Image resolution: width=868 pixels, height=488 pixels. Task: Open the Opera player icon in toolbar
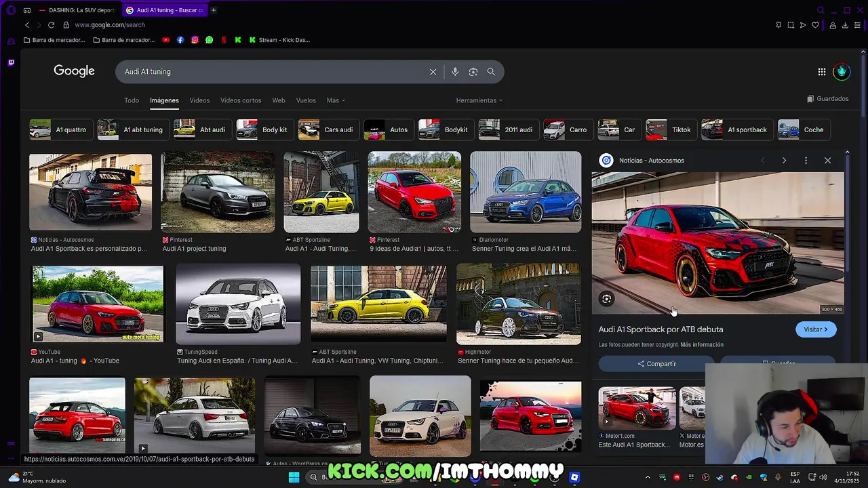[803, 25]
